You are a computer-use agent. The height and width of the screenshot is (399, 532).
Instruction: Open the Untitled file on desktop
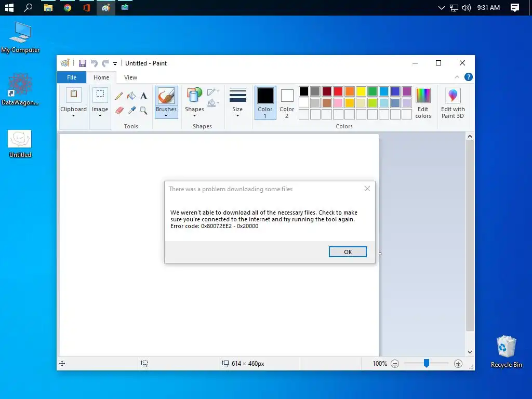point(20,144)
